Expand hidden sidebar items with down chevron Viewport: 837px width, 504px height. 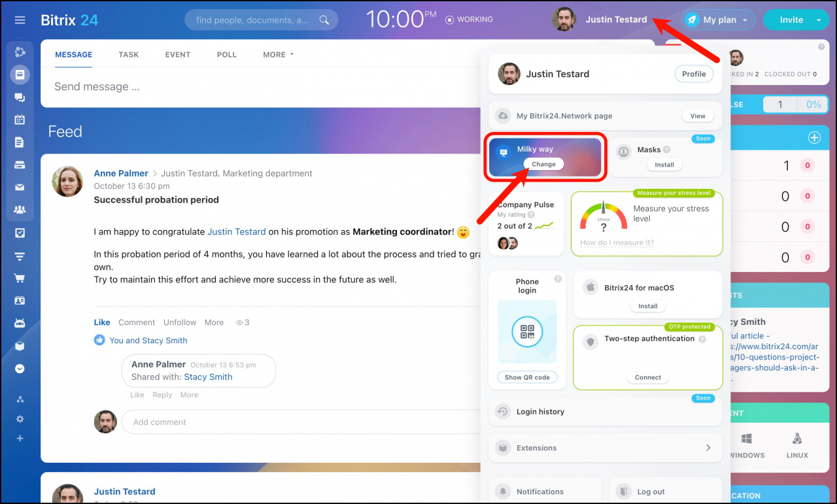point(20,369)
